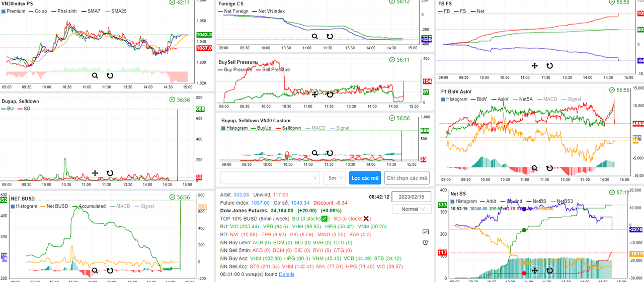Toggle Premium series in VN30Index PS legend

[14, 11]
